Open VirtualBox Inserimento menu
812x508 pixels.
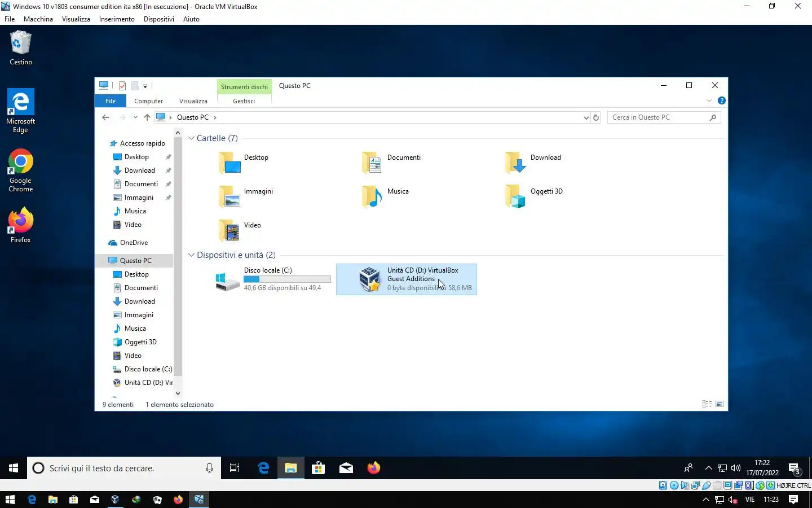[117, 19]
